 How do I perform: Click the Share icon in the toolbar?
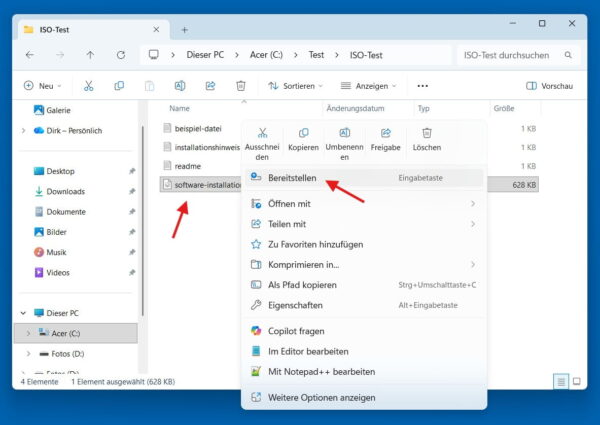pos(210,86)
